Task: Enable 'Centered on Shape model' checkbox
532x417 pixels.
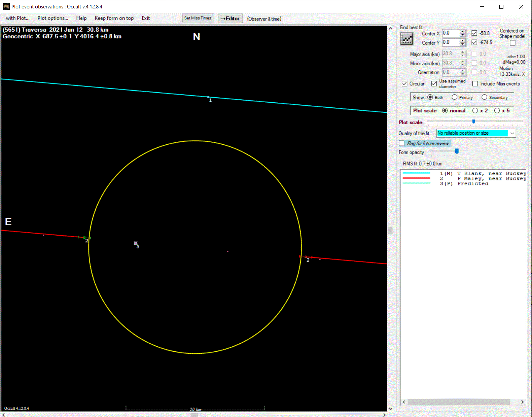Action: [x=512, y=43]
